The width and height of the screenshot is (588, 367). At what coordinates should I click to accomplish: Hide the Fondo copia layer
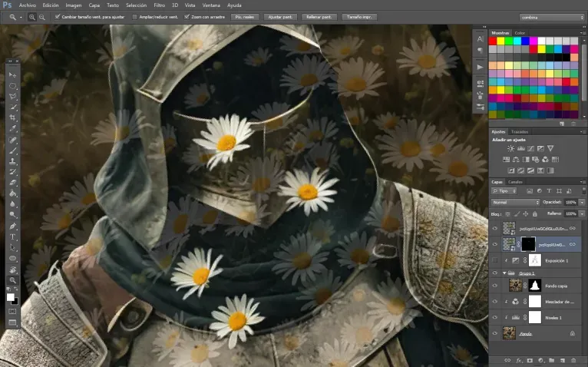click(495, 286)
